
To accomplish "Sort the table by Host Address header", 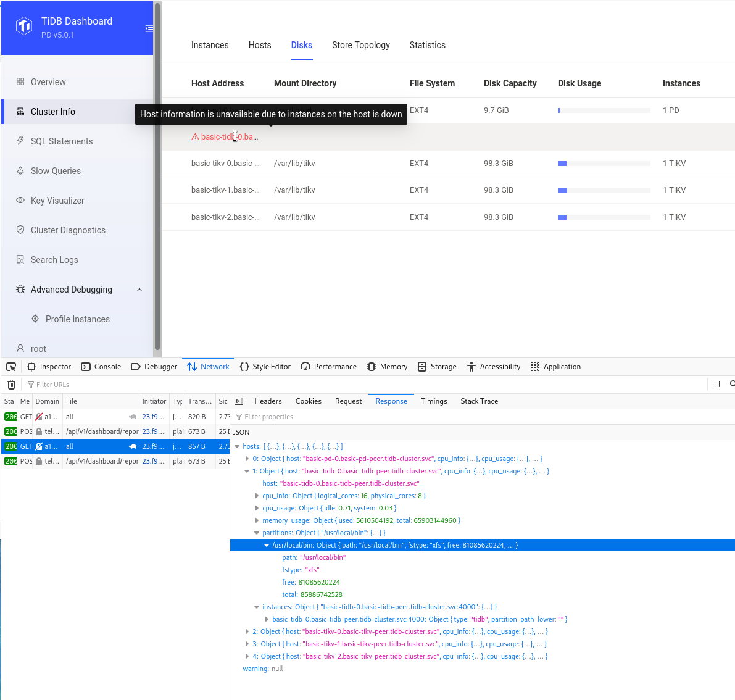I will 217,83.
